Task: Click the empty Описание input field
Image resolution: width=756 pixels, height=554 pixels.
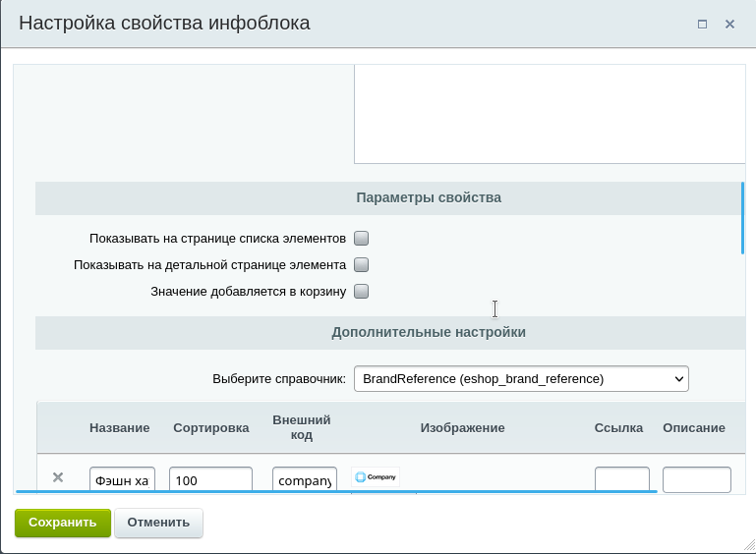Action: (x=697, y=479)
